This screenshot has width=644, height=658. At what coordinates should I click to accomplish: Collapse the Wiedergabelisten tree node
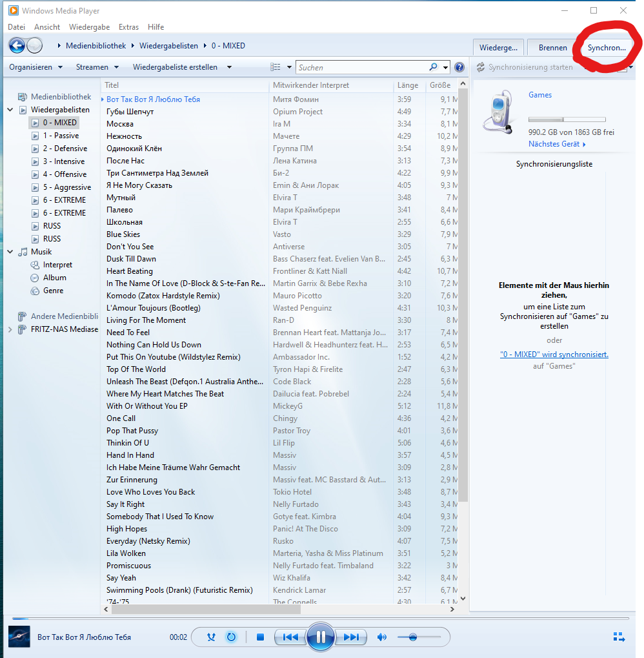(10, 110)
